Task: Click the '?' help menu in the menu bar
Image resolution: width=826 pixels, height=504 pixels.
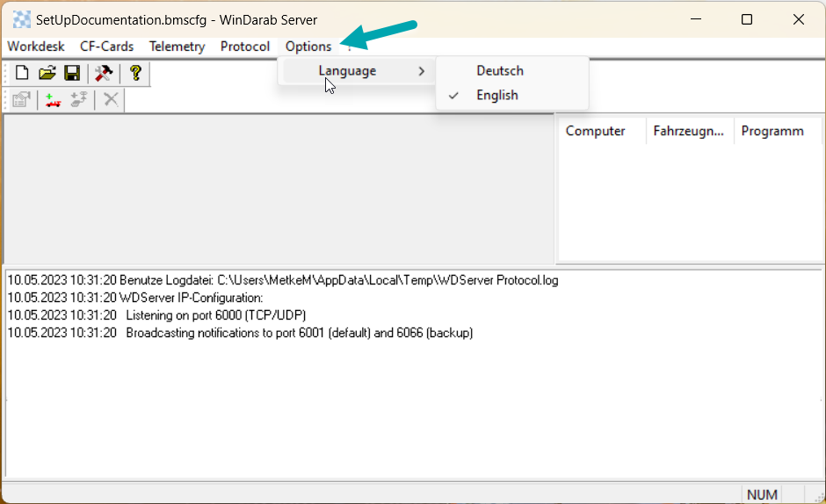Action: pyautogui.click(x=350, y=49)
